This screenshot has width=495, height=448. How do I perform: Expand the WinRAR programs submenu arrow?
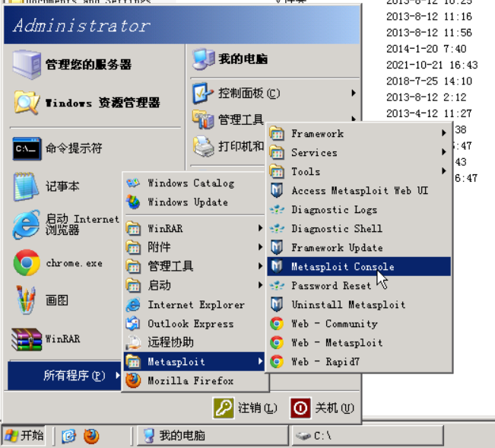coord(260,228)
